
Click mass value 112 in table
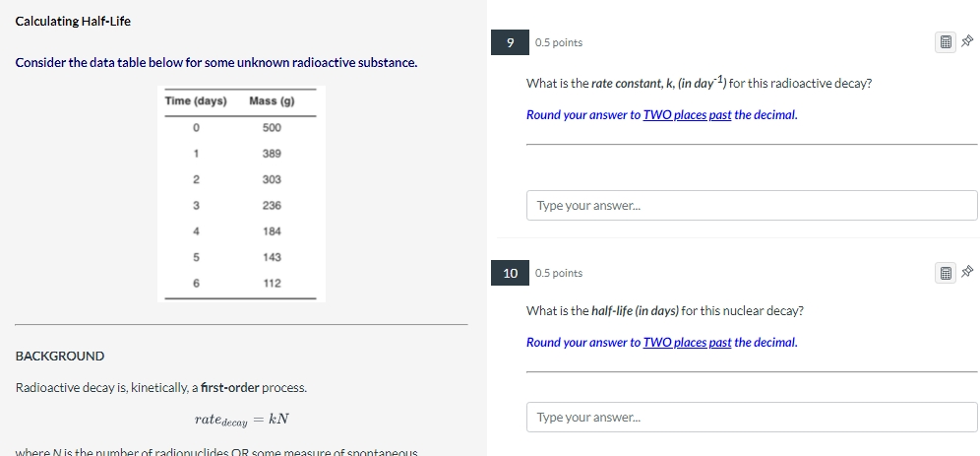click(272, 284)
